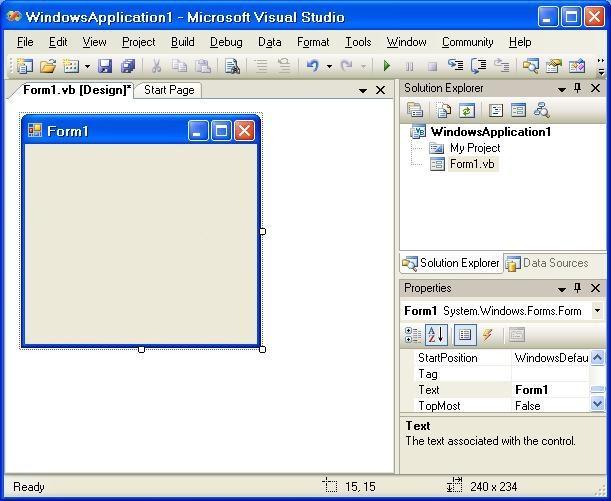This screenshot has width=611, height=501.
Task: Save Form1.vb with the floppy disk icon
Action: pos(104,66)
